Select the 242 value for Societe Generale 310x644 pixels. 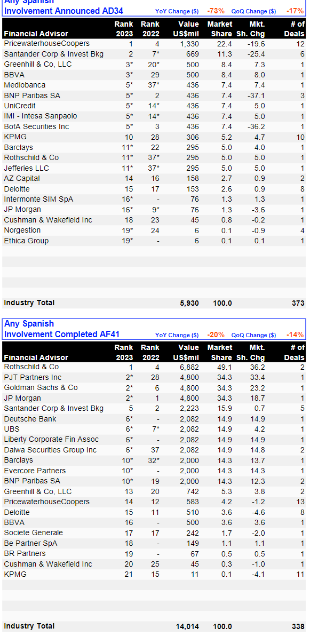(193, 532)
